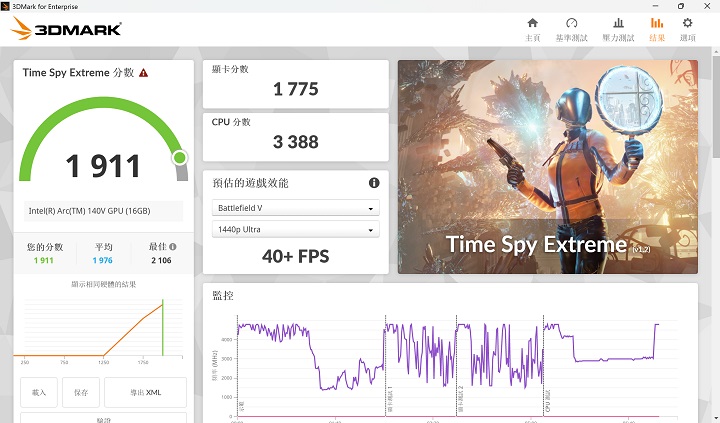This screenshot has height=423, width=720.
Task: Click your score value 1 911 in green
Action: coord(44,260)
